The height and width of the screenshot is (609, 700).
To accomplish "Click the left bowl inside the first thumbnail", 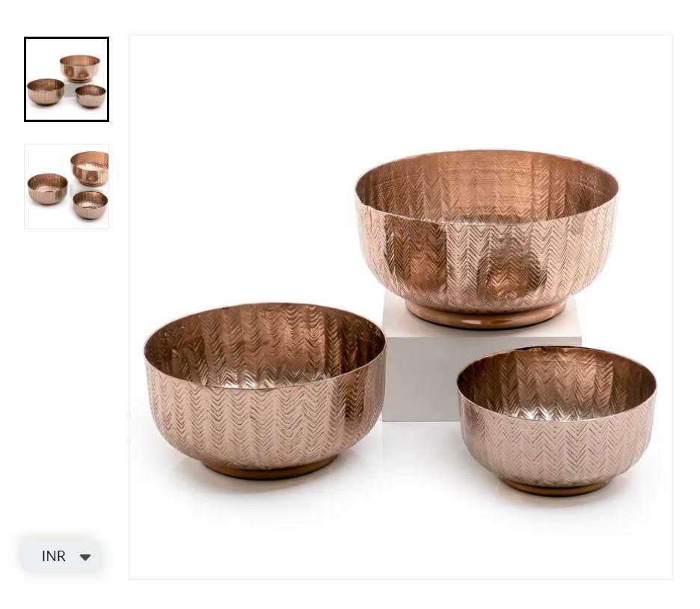I will (x=46, y=91).
